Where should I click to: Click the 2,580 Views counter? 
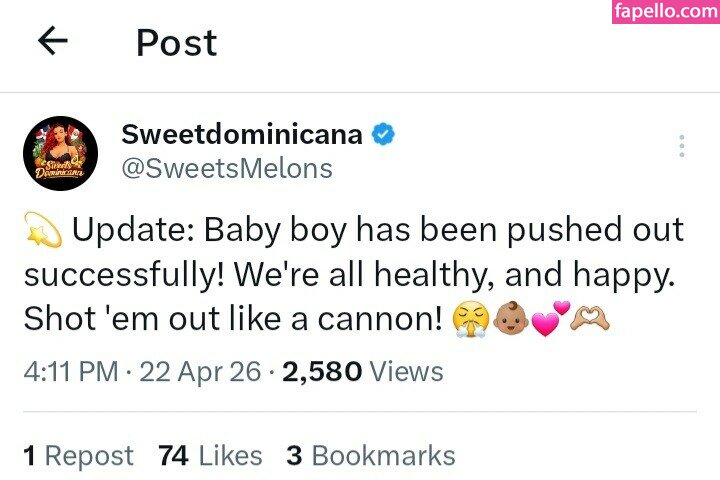(363, 372)
